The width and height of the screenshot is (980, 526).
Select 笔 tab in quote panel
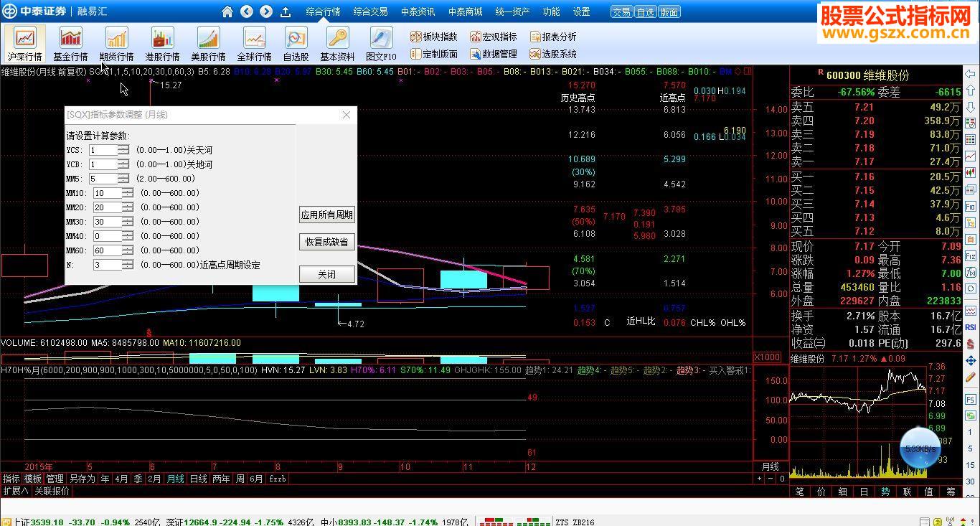click(800, 492)
